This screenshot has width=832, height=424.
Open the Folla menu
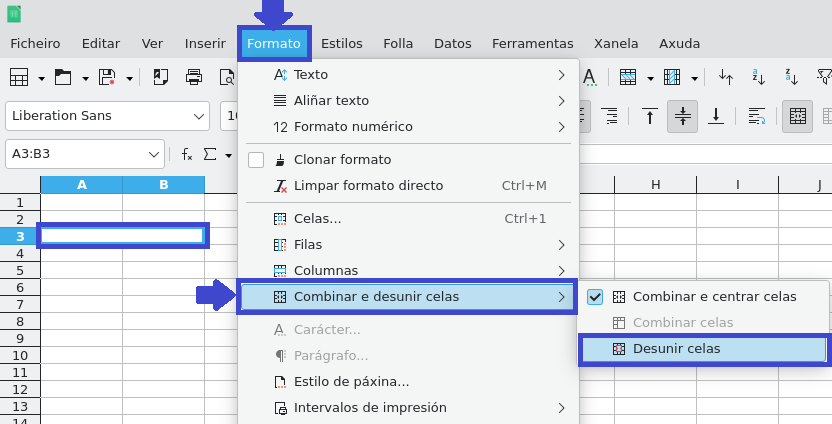pyautogui.click(x=398, y=44)
